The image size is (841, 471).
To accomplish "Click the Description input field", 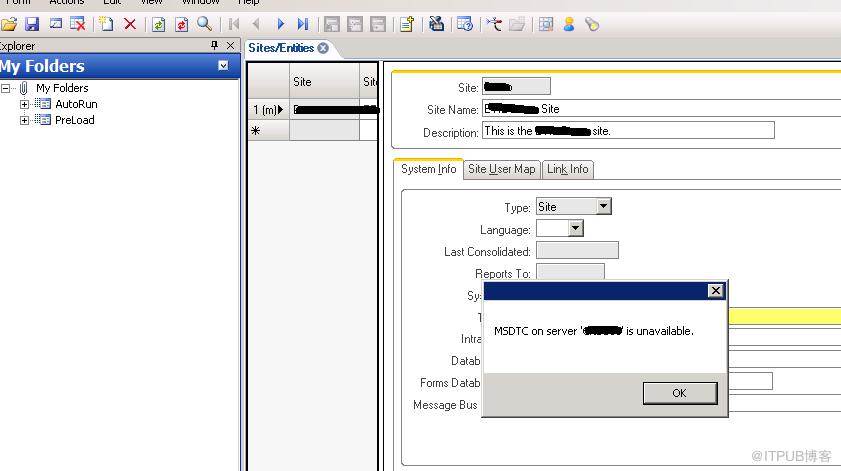I will (x=628, y=130).
